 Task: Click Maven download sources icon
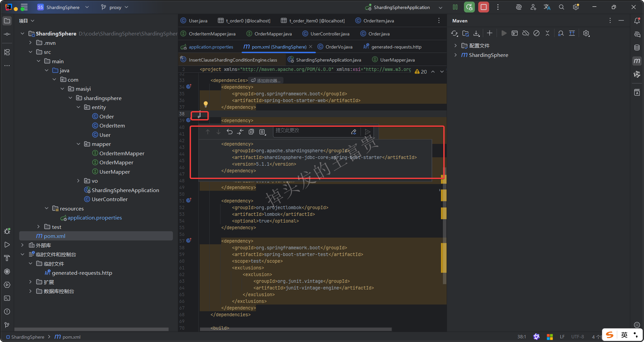[476, 33]
